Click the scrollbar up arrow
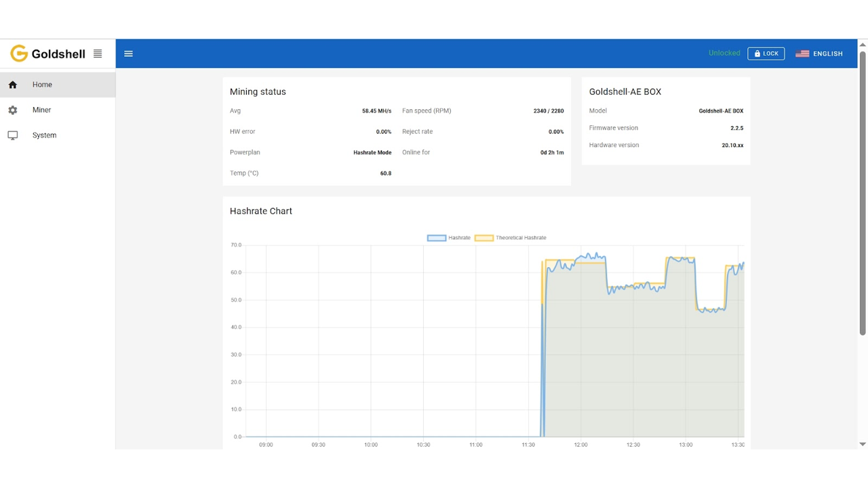Screen dimensions: 868x488 (863, 45)
